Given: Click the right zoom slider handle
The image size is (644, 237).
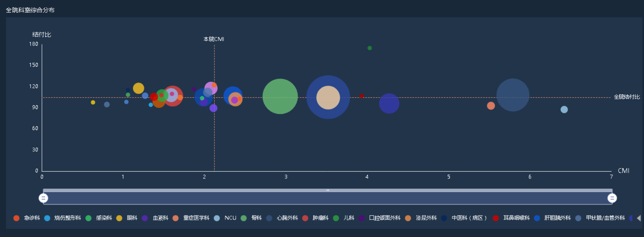Looking at the screenshot, I should 612,198.
